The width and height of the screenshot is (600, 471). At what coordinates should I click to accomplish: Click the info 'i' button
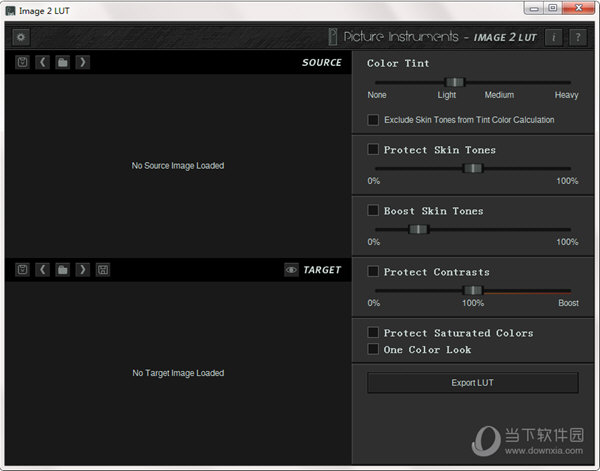pos(553,37)
